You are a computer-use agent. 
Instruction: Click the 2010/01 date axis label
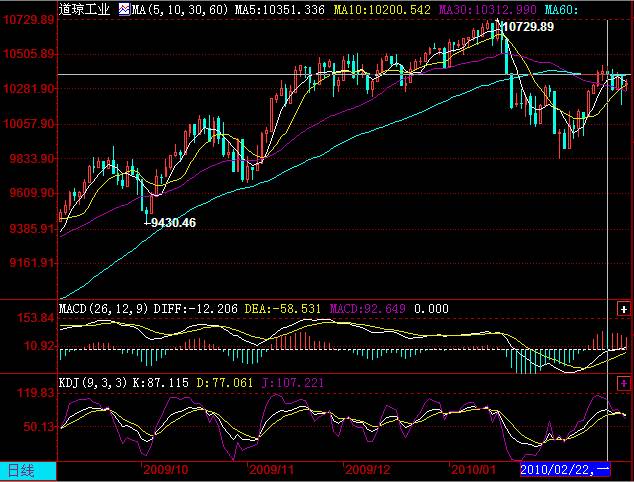click(x=473, y=470)
